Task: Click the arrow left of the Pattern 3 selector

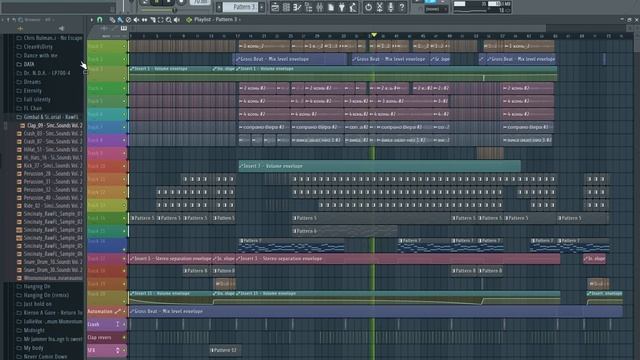Action: (x=220, y=7)
